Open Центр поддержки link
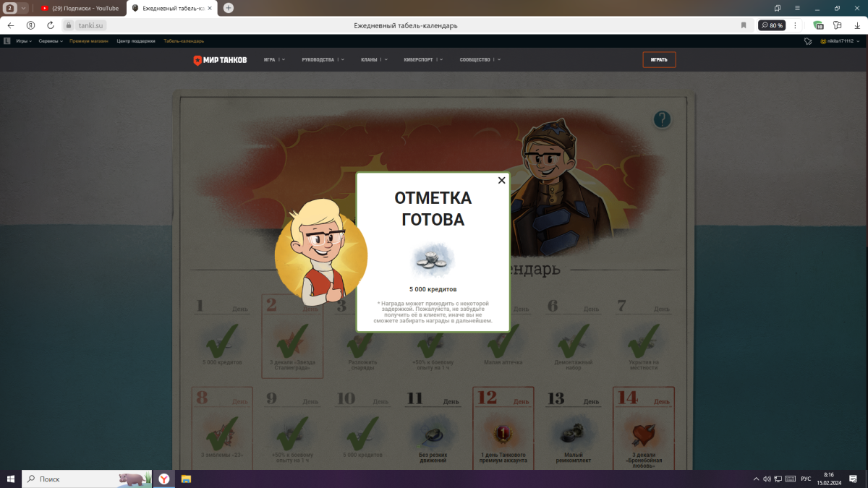The image size is (868, 488). tap(136, 41)
